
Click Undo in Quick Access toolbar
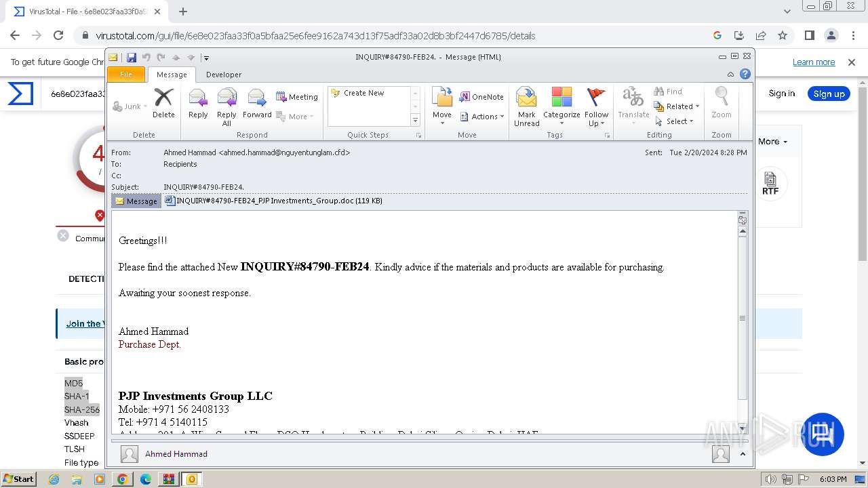(146, 58)
